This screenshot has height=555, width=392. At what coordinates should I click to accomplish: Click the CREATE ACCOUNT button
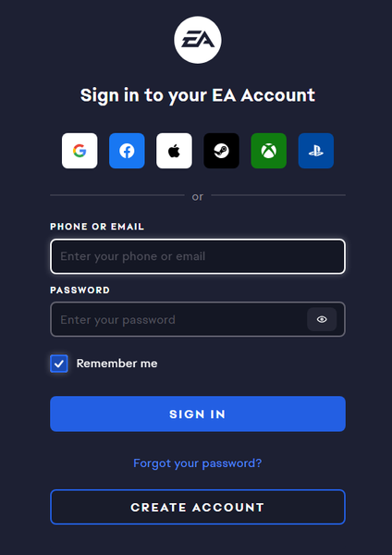click(x=198, y=507)
